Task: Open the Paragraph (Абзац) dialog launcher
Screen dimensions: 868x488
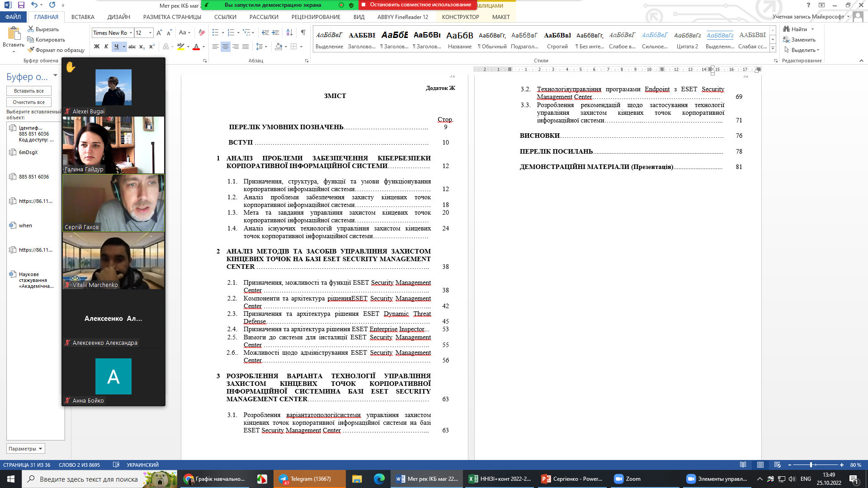Action: coord(307,61)
